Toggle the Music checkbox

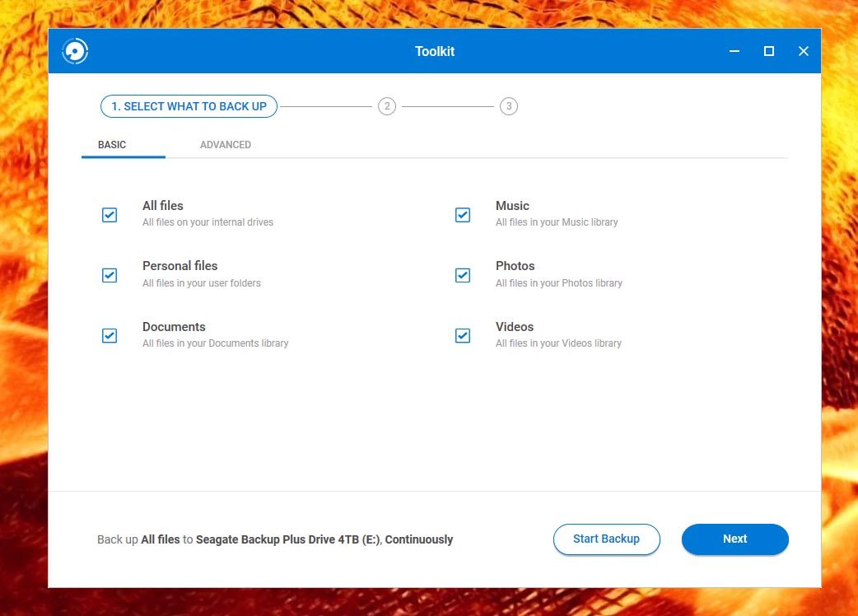point(463,215)
